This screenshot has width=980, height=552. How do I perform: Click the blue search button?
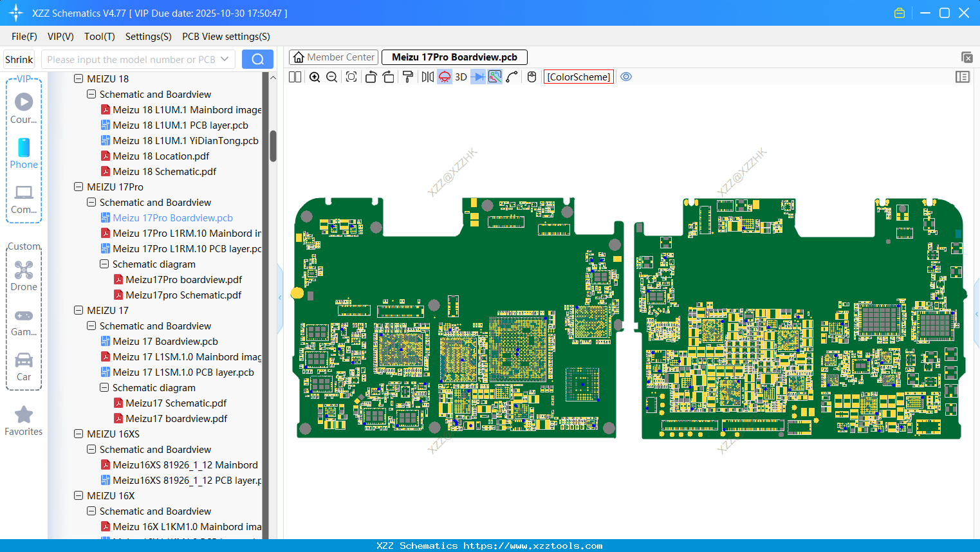pos(257,59)
